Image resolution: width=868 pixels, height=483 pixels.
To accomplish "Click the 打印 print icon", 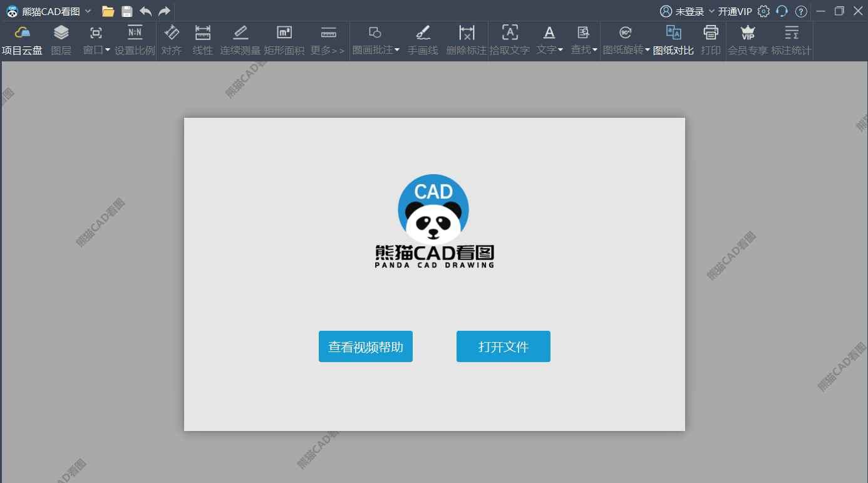I will pos(711,33).
